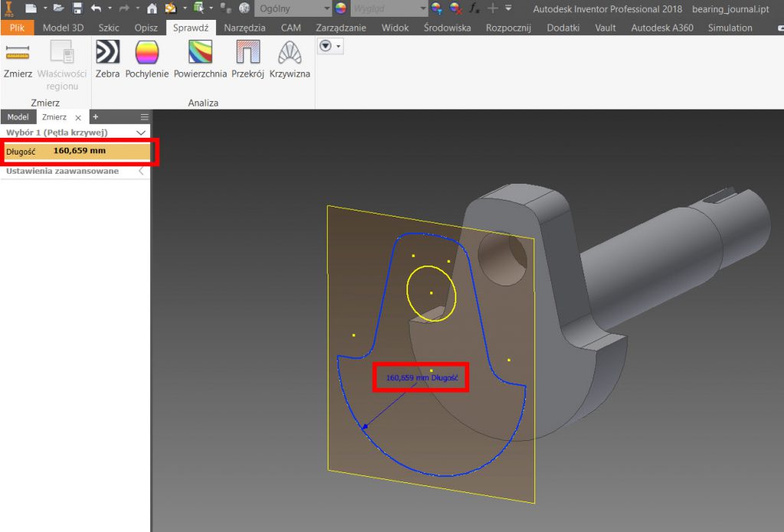Switch to the Model 3D ribbon tab

[x=64, y=28]
